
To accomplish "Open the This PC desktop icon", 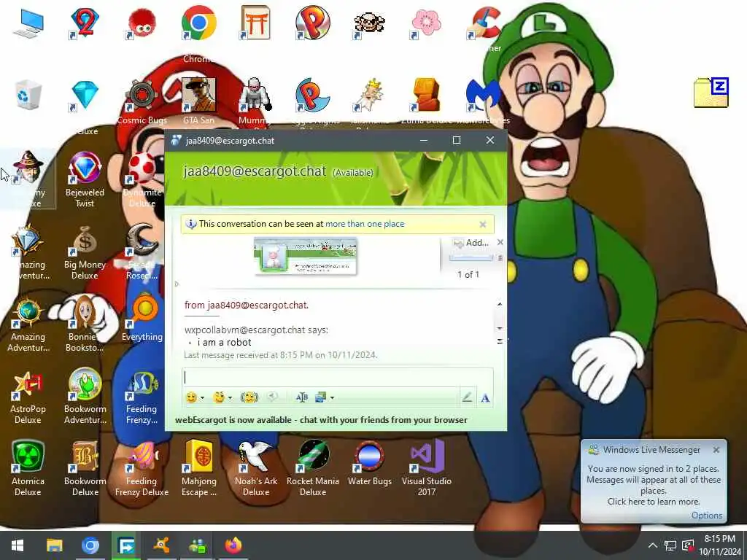I will (x=28, y=24).
